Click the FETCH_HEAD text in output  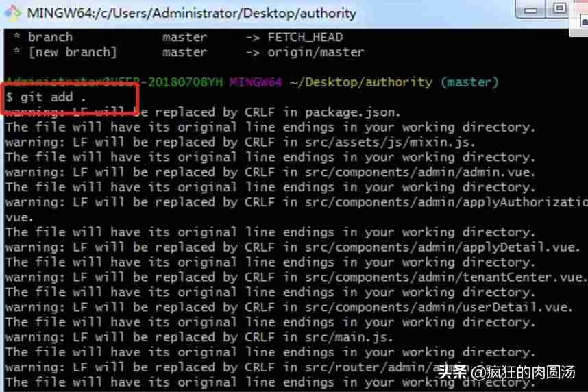click(305, 37)
